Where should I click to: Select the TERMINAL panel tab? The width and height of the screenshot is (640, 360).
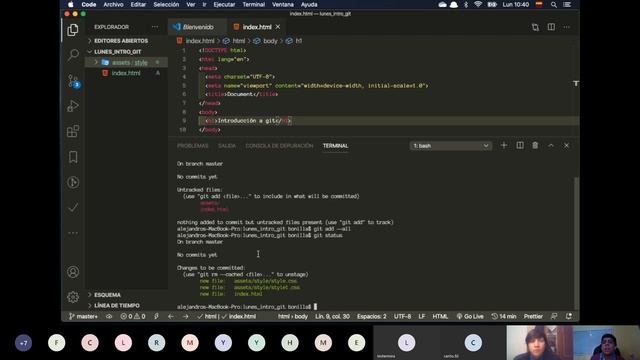pyautogui.click(x=336, y=146)
